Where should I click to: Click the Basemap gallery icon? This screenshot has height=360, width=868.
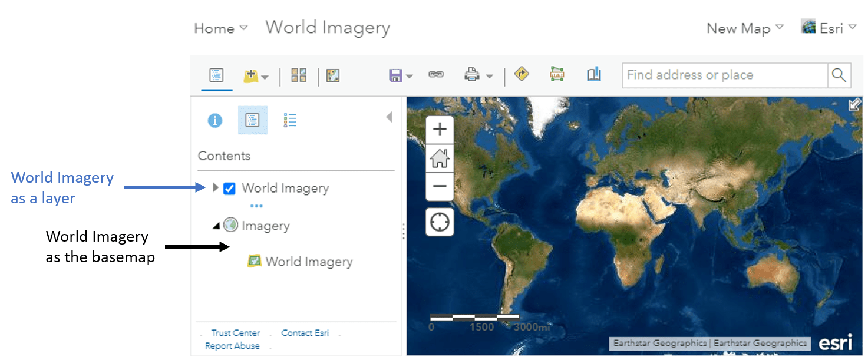(x=299, y=75)
